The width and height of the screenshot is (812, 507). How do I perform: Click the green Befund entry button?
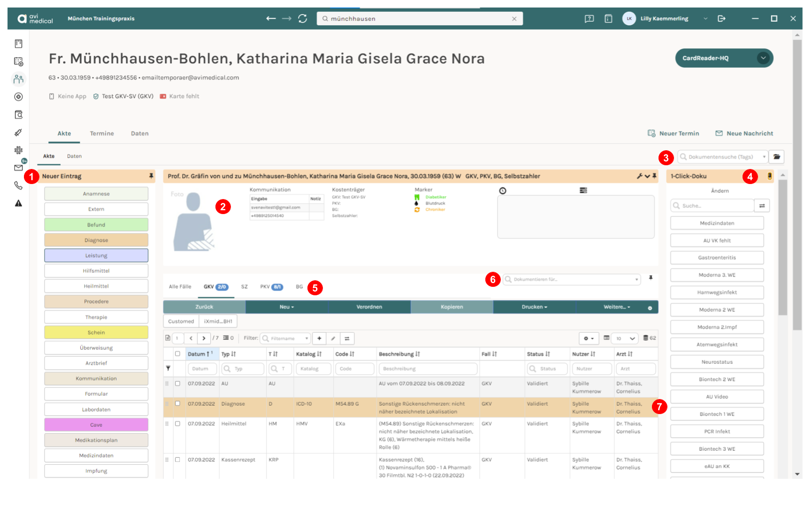click(x=96, y=225)
